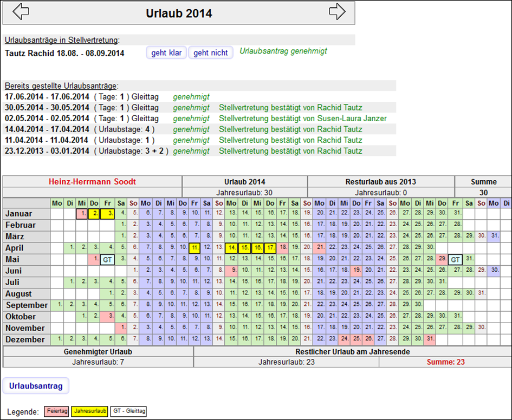Click holiday cell April 18
The width and height of the screenshot is (512, 420).
[x=282, y=248]
